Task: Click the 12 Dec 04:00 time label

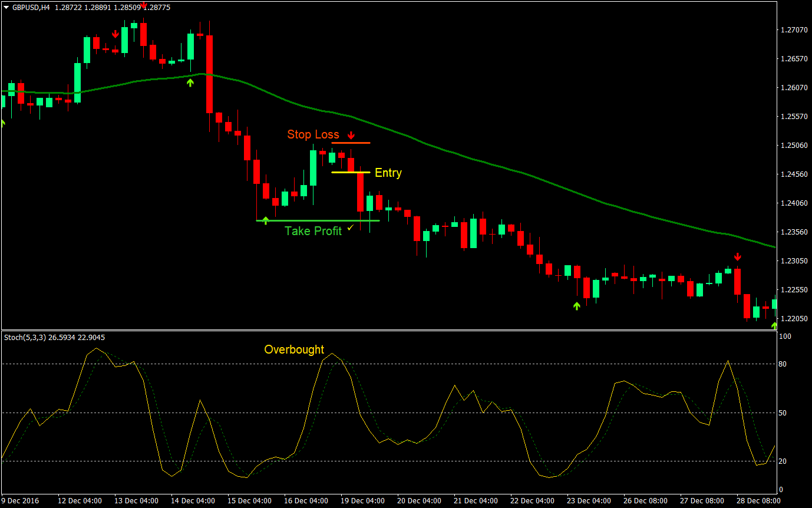Action: click(x=80, y=501)
